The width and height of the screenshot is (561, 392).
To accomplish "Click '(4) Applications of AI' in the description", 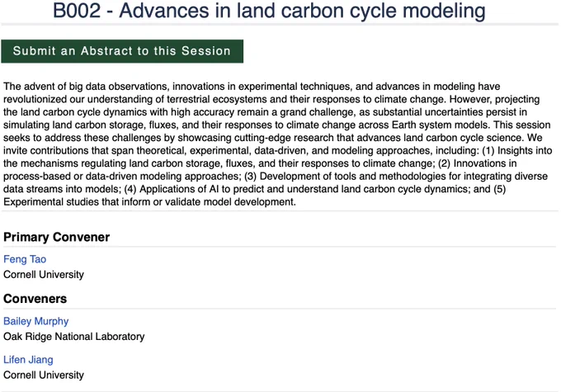I will coord(173,189).
